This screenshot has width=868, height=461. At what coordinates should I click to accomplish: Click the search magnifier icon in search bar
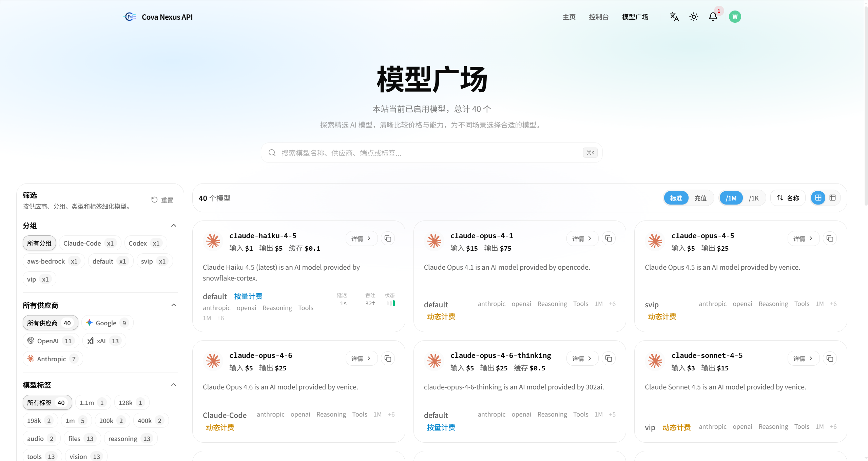coord(272,153)
